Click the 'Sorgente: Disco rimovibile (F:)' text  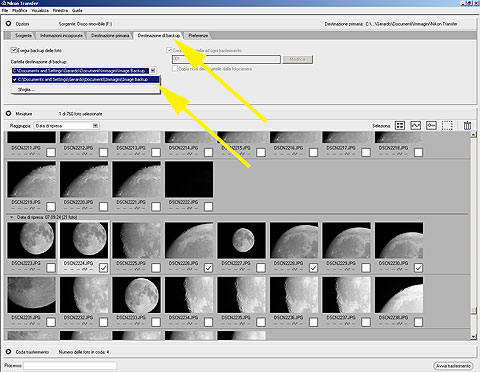85,24
